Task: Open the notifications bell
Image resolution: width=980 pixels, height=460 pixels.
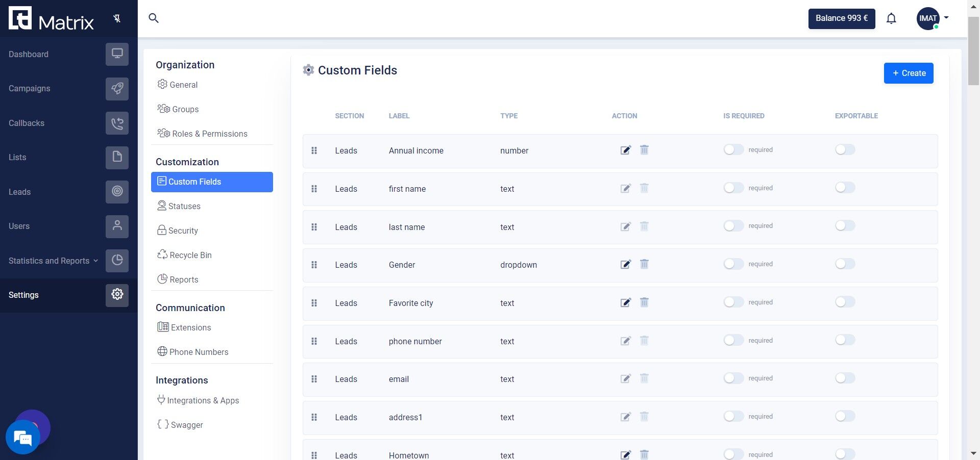Action: click(x=891, y=18)
